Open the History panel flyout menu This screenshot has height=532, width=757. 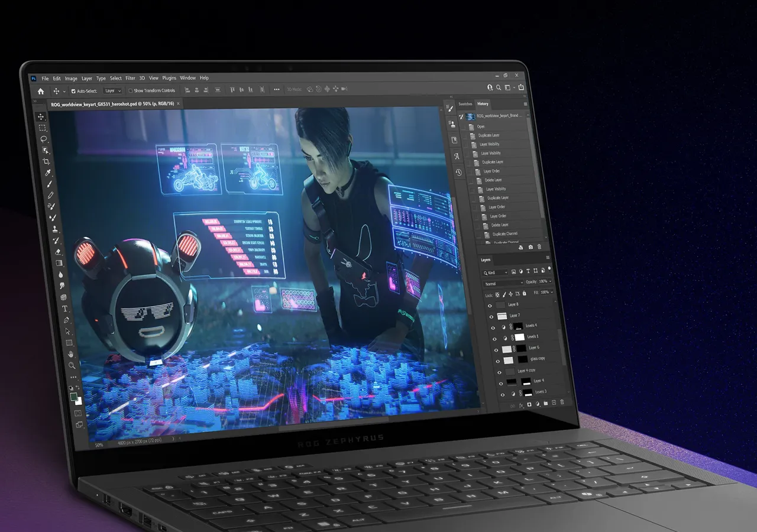tap(525, 104)
